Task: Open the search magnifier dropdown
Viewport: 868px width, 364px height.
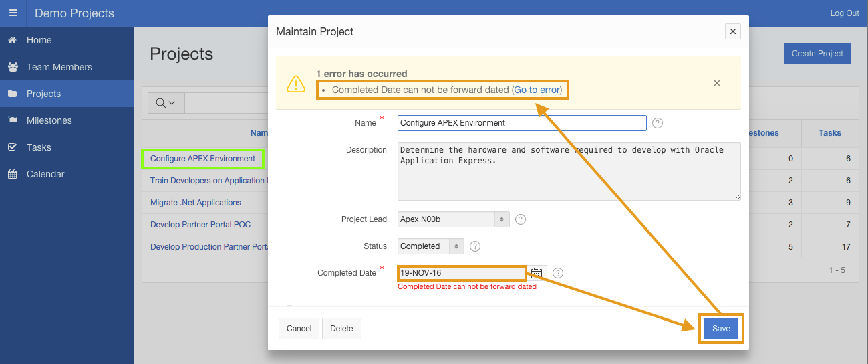Action: 165,102
